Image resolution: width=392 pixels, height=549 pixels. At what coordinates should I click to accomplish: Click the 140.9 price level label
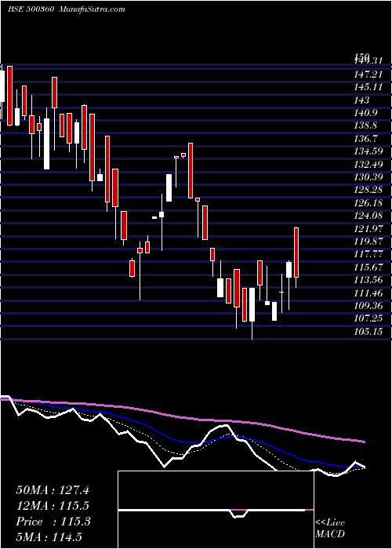[x=366, y=113]
